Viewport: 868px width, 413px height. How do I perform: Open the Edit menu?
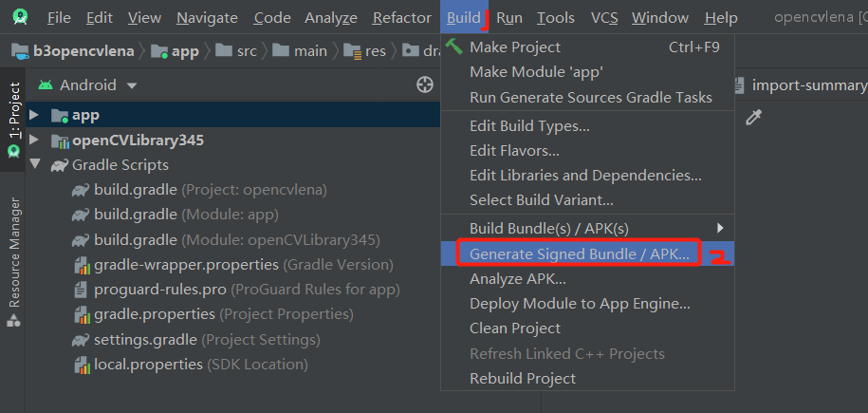tap(100, 18)
